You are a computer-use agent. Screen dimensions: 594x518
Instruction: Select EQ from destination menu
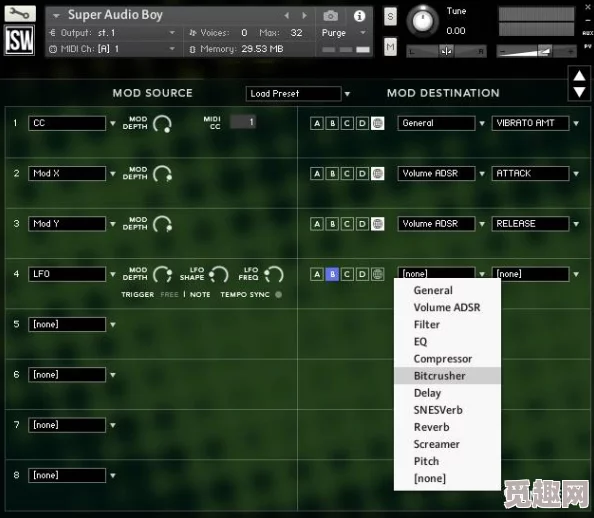(447, 342)
